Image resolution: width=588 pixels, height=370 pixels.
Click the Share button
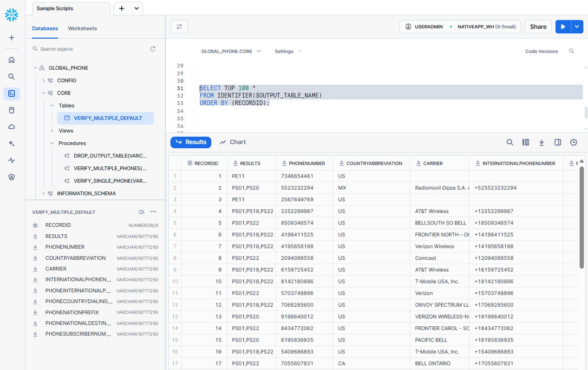538,27
